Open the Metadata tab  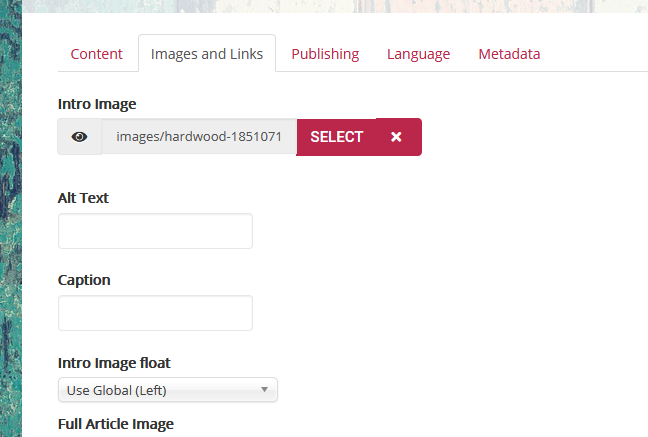[509, 54]
